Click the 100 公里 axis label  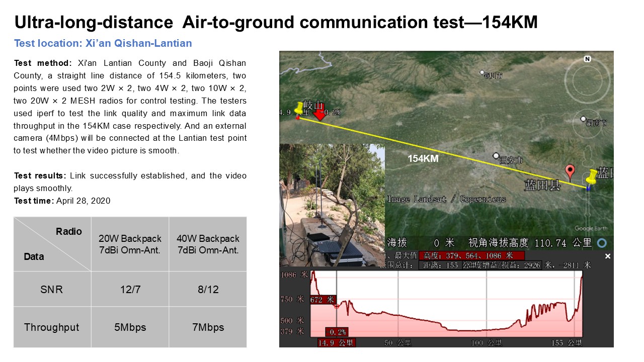(488, 343)
